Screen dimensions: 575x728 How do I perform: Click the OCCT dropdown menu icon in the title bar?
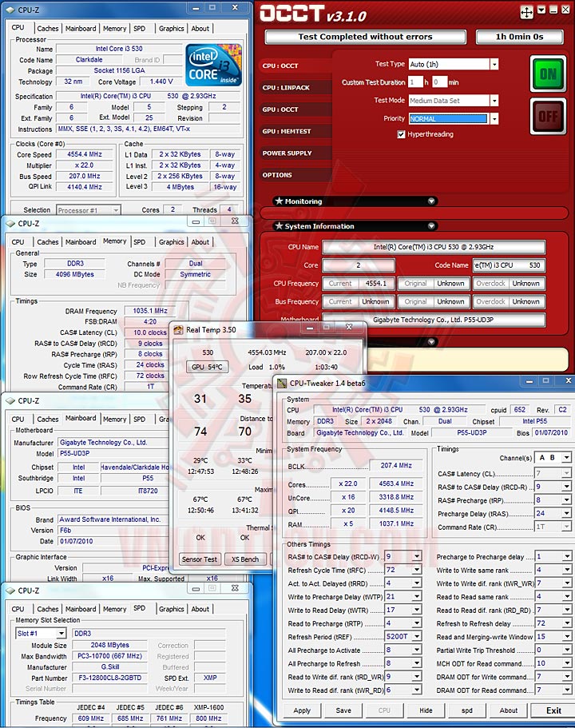tap(541, 10)
